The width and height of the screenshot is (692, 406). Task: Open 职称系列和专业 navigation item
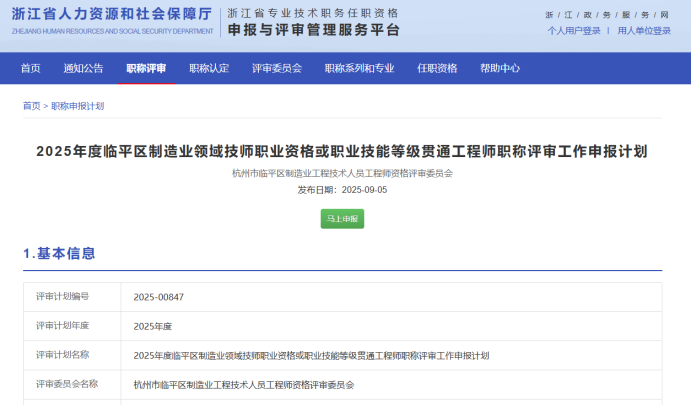[x=359, y=68]
